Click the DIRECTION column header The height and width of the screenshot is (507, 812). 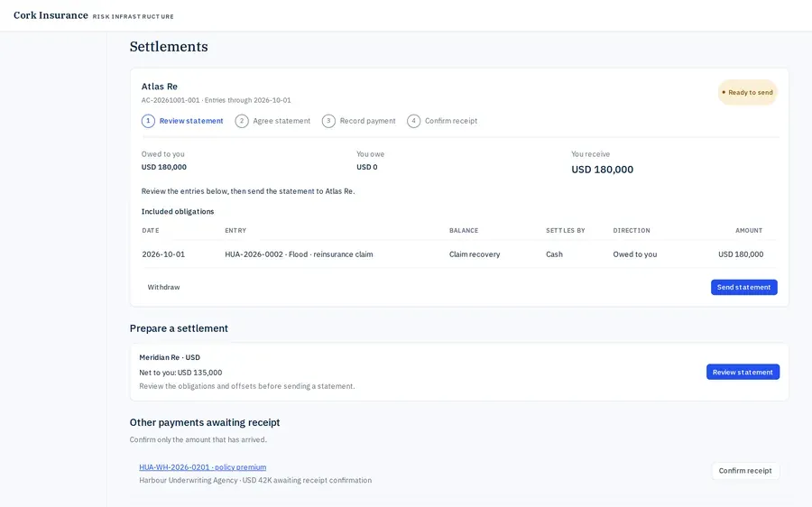coord(632,230)
